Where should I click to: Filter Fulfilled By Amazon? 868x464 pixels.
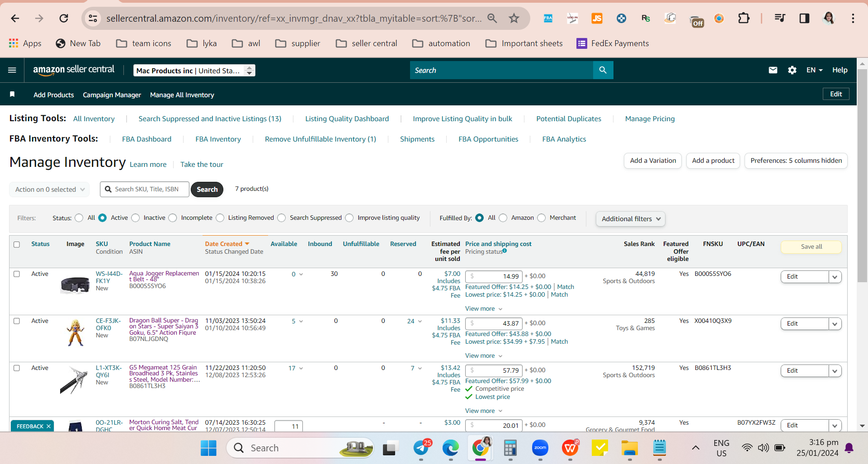click(503, 218)
